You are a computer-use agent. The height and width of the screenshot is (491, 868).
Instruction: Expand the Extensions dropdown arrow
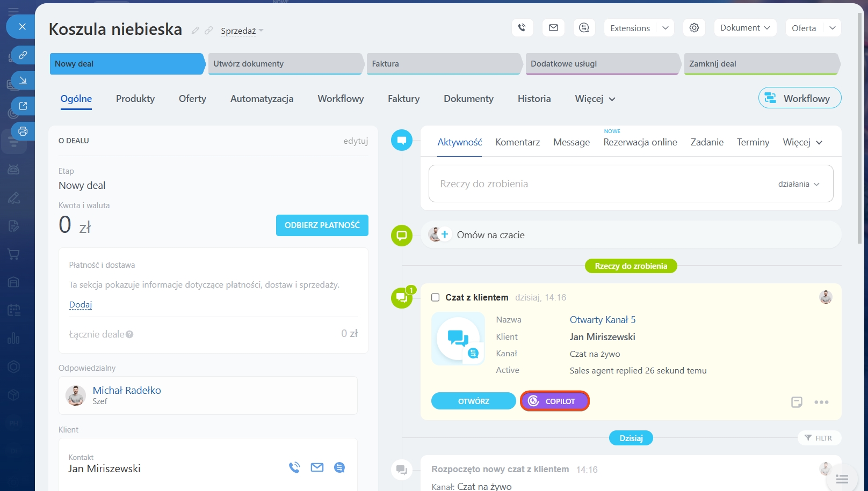tap(665, 28)
